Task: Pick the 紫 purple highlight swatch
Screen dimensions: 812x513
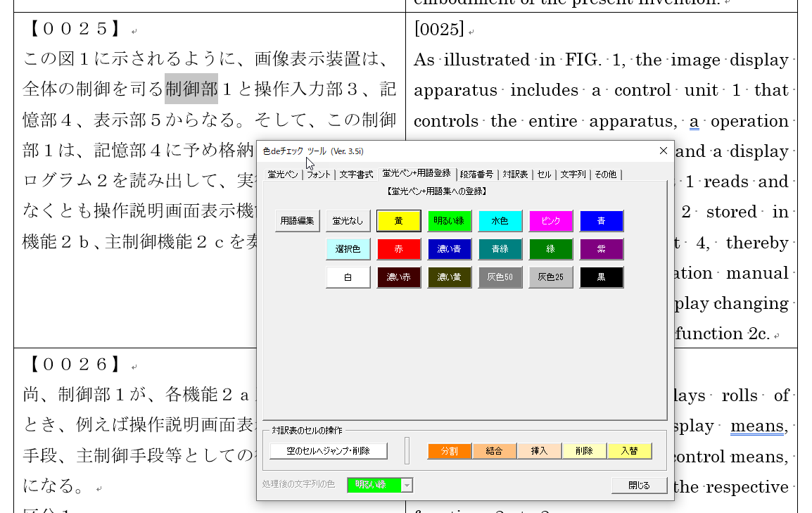Action: pyautogui.click(x=601, y=249)
